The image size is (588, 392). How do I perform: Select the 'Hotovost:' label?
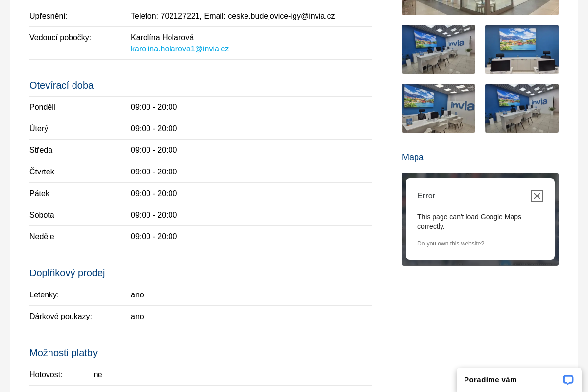46,375
